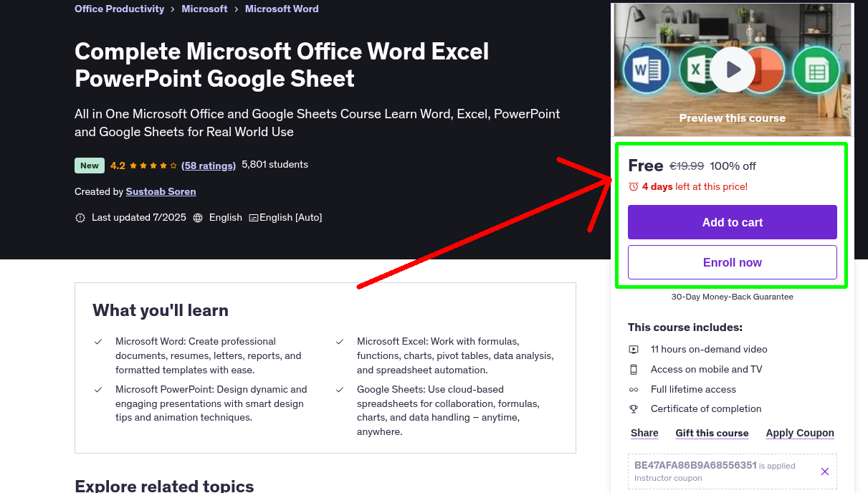Add the course to cart
This screenshot has height=493, width=868.
[x=733, y=222]
